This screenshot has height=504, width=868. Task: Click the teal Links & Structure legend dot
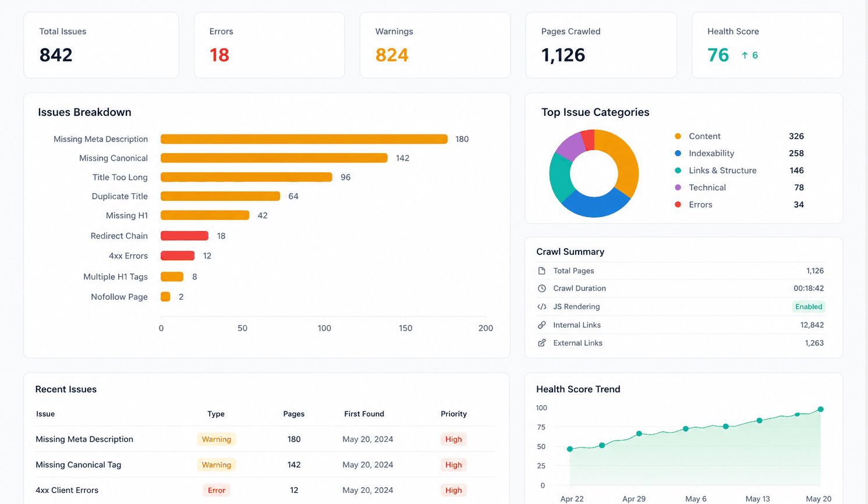coord(678,171)
